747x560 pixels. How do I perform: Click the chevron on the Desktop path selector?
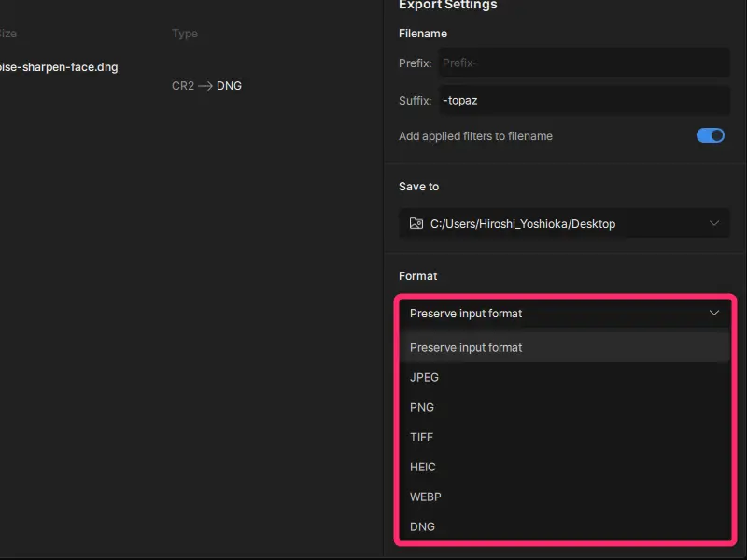click(714, 224)
